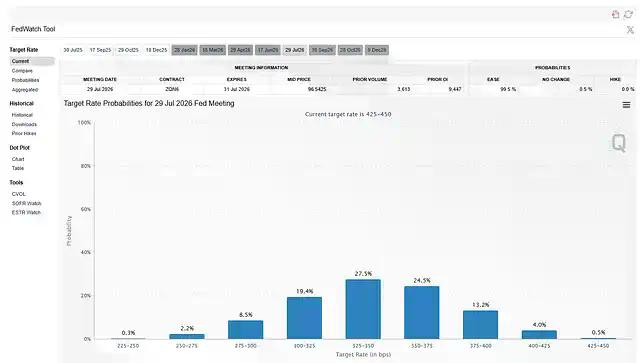
Task: Click the 'PROBABILITIES' table header
Action: (x=553, y=67)
